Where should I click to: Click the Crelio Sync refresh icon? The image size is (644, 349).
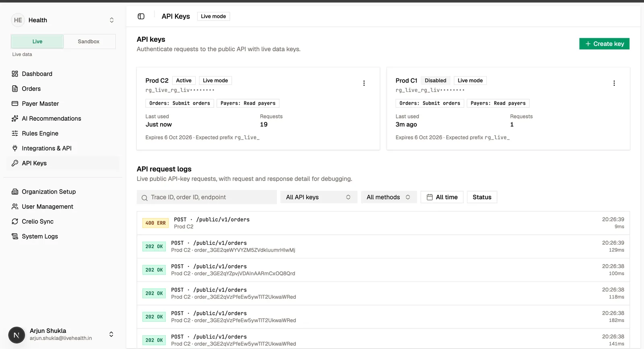tap(15, 221)
